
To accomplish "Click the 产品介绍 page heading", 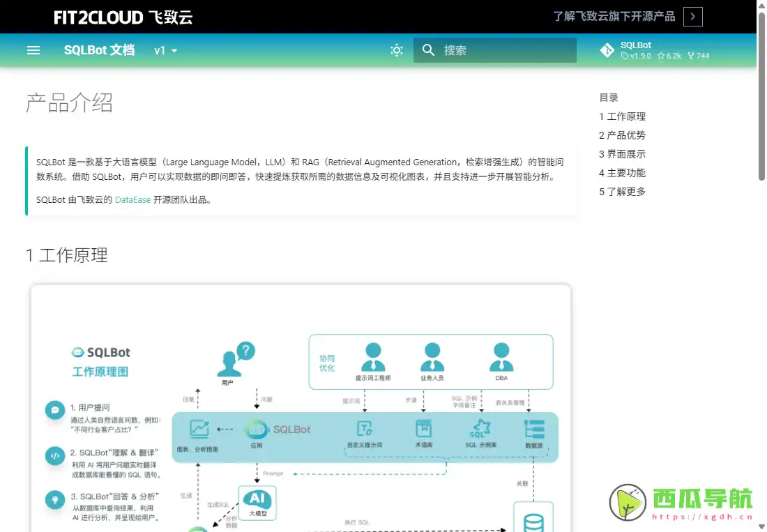I will (70, 102).
